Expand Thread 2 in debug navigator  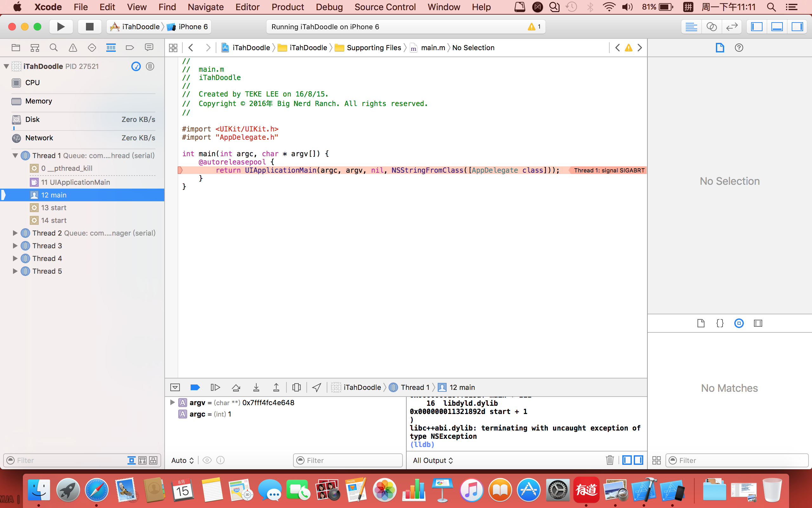(x=15, y=233)
